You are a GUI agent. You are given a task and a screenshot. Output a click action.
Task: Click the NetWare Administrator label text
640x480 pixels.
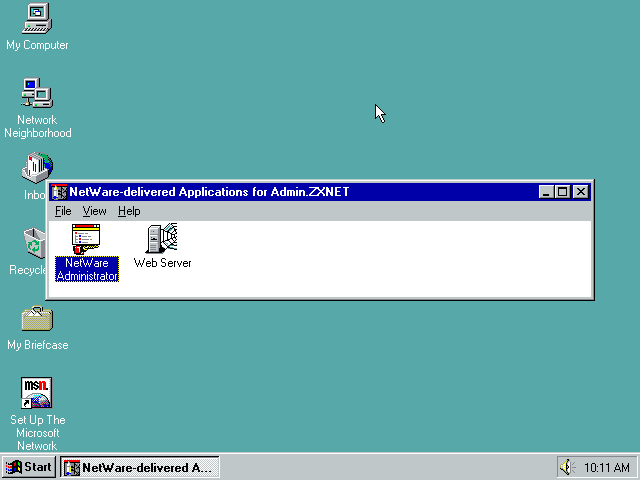click(x=87, y=269)
